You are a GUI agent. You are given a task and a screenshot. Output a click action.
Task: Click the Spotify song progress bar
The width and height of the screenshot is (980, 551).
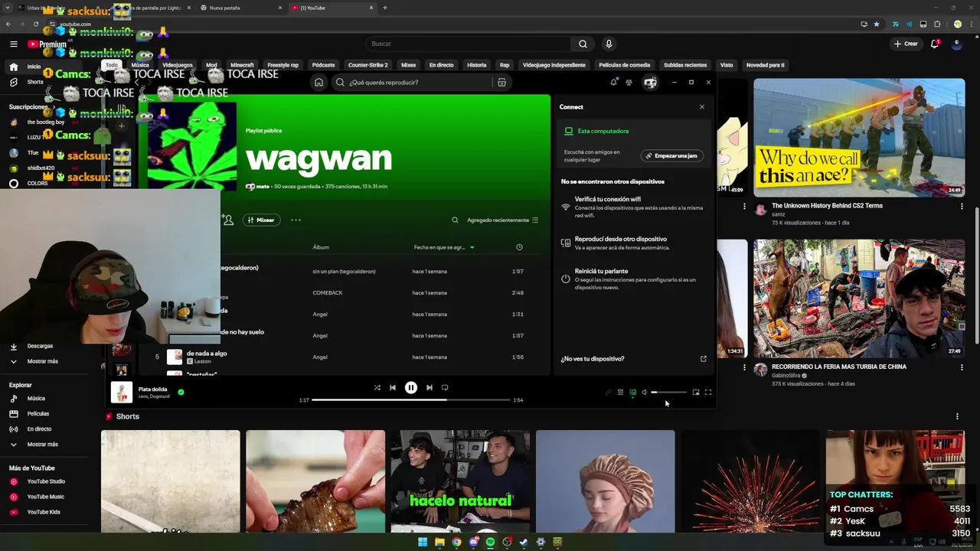point(410,400)
